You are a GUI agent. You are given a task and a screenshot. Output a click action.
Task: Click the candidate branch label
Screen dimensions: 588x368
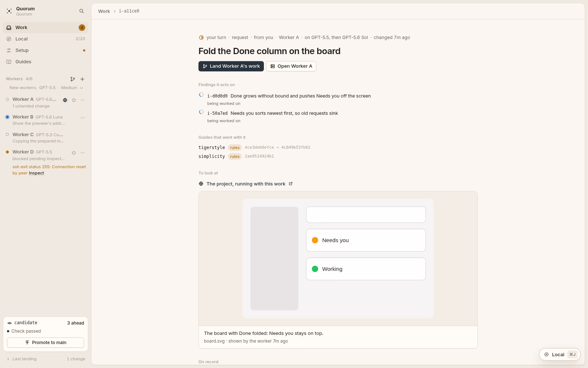(26, 323)
